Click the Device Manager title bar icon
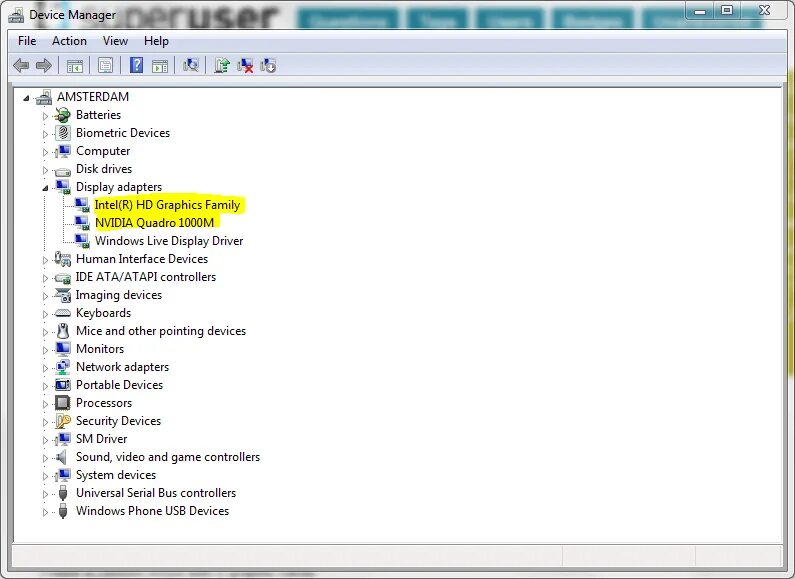The height and width of the screenshot is (579, 795). coord(16,15)
